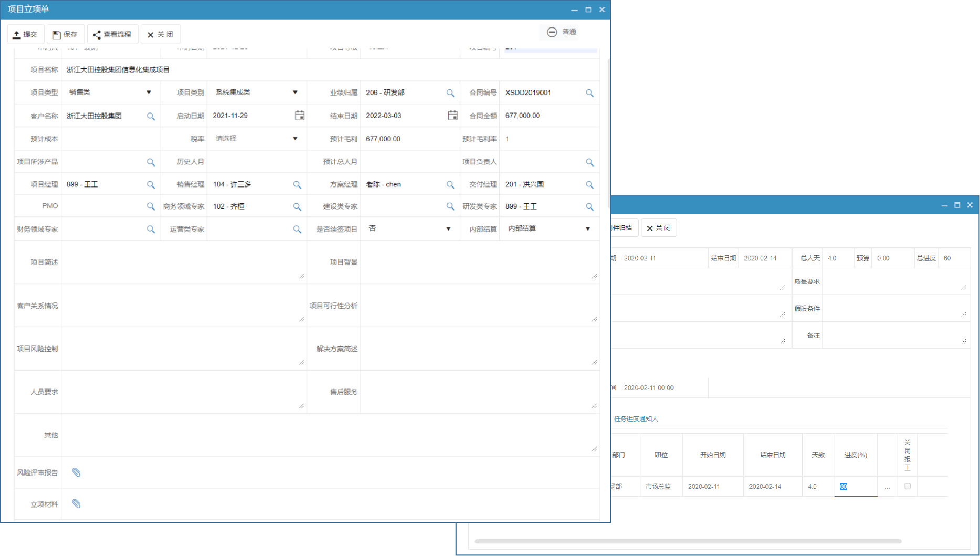The image size is (980, 556).
Task: Click the 普通 priority indicator icon
Action: [x=552, y=32]
